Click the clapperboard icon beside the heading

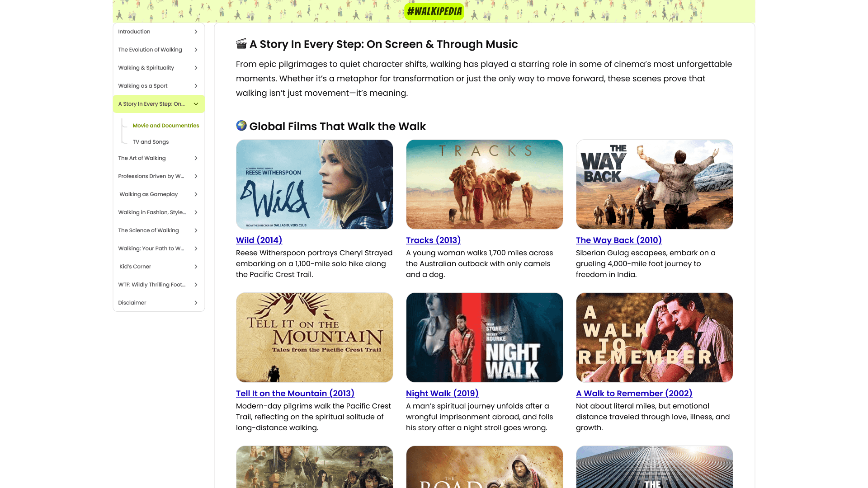point(241,44)
